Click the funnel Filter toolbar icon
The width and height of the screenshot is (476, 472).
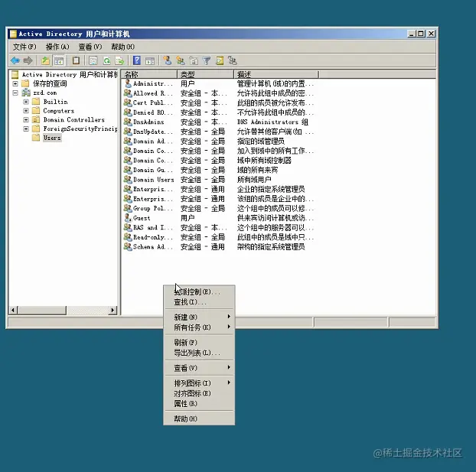(x=207, y=60)
